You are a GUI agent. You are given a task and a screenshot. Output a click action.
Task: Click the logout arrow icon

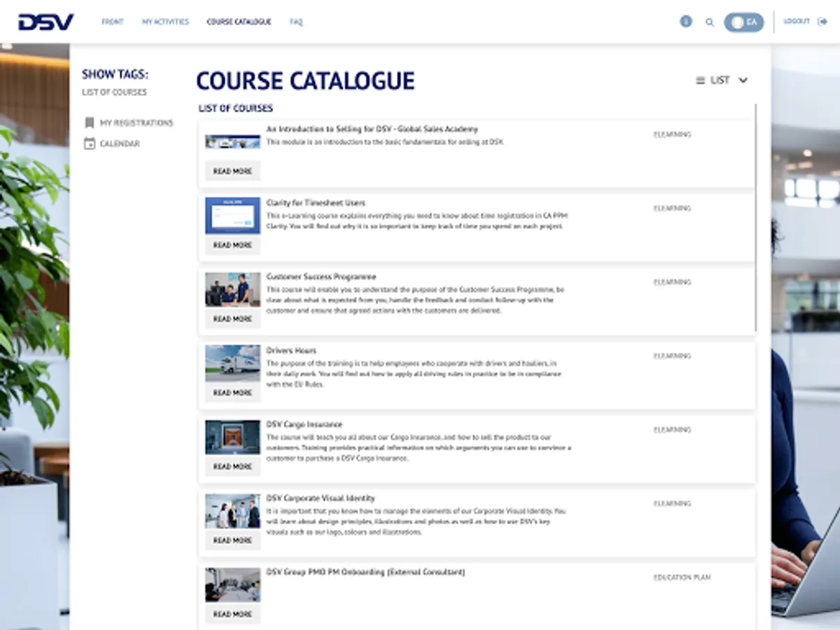click(822, 22)
